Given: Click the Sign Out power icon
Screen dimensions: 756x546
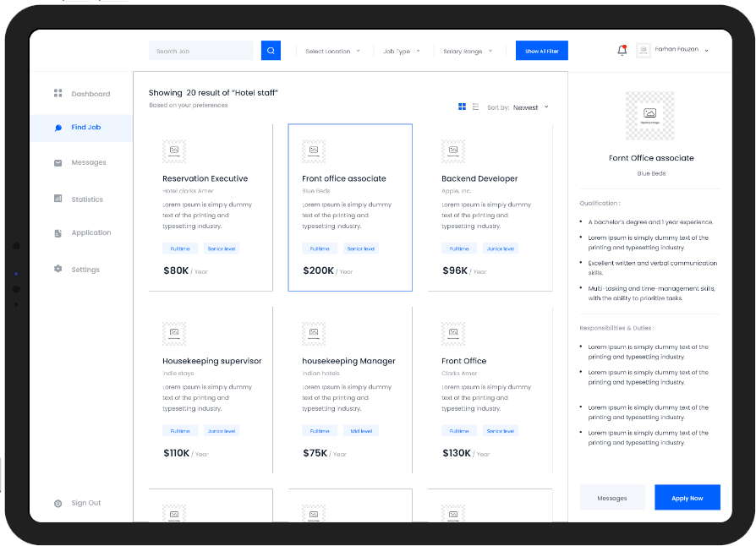Looking at the screenshot, I should pyautogui.click(x=58, y=503).
